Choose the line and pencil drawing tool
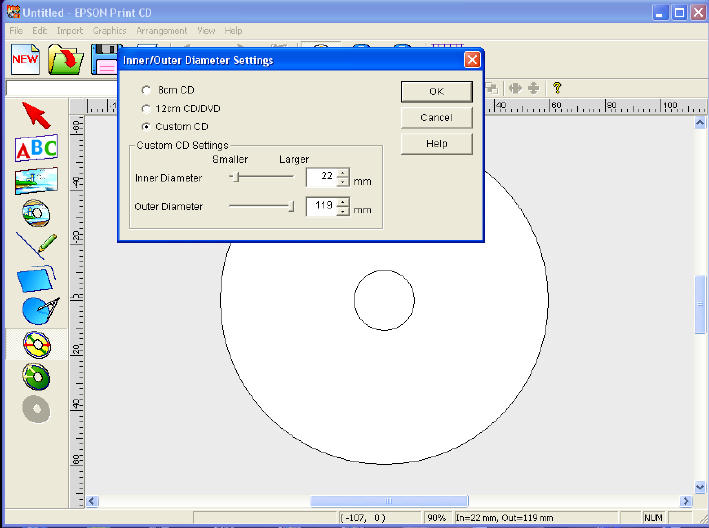709x528 pixels. [36, 246]
